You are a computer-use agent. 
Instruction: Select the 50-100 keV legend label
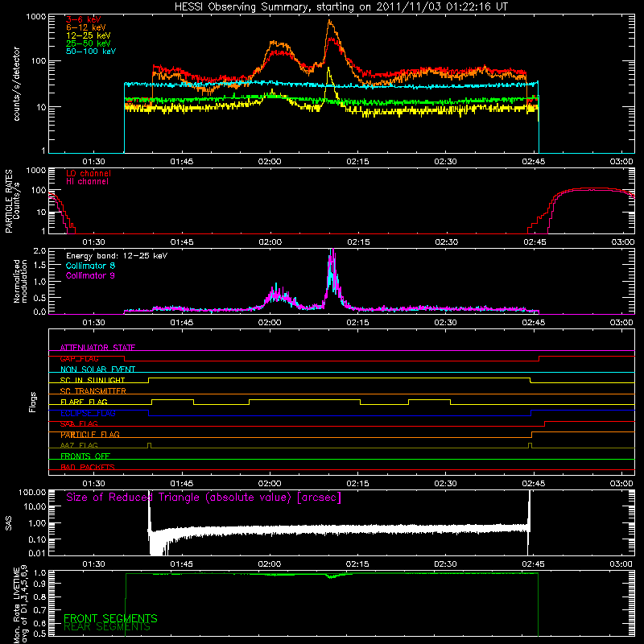coord(91,52)
